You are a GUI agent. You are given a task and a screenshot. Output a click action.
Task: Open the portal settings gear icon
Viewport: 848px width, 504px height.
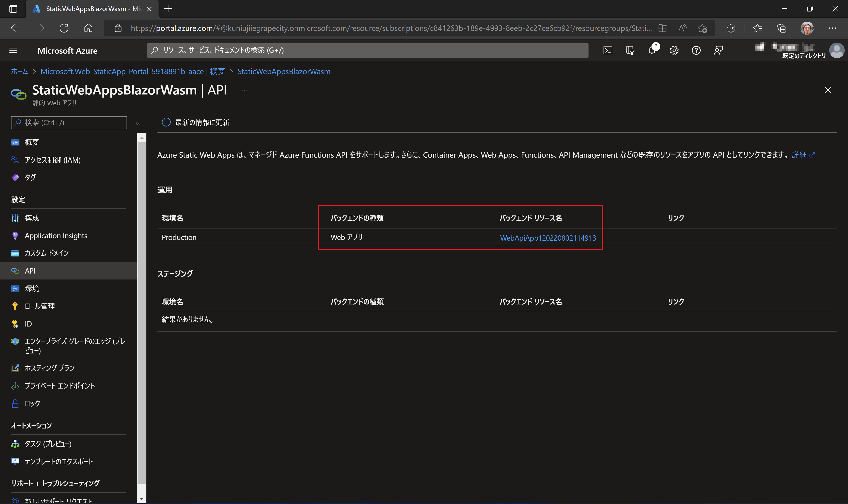674,50
